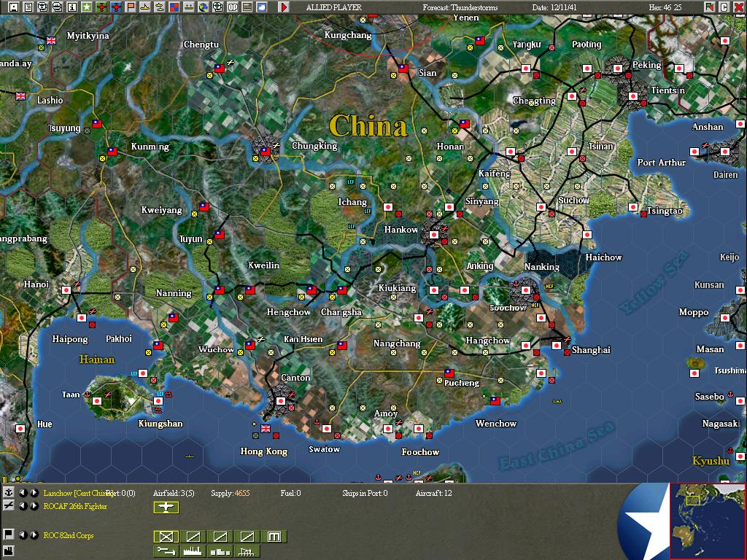Screen dimensions: 747x560
Task: Select the Japanese flag base at Hanoi
Action: coord(66,290)
